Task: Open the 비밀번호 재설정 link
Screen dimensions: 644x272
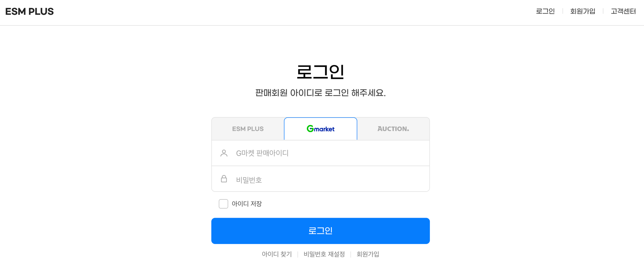Action: pos(324,254)
